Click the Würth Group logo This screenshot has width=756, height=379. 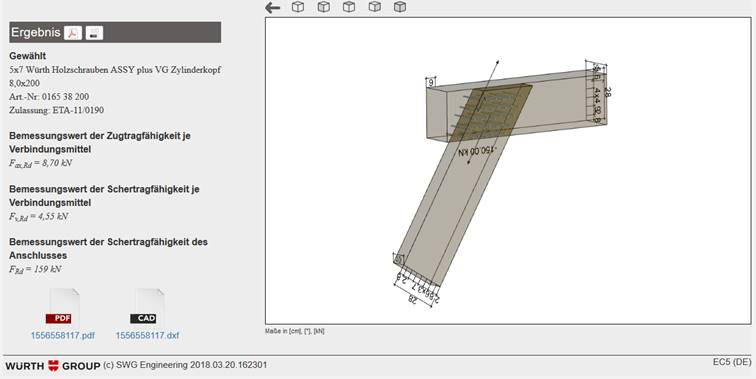click(53, 366)
